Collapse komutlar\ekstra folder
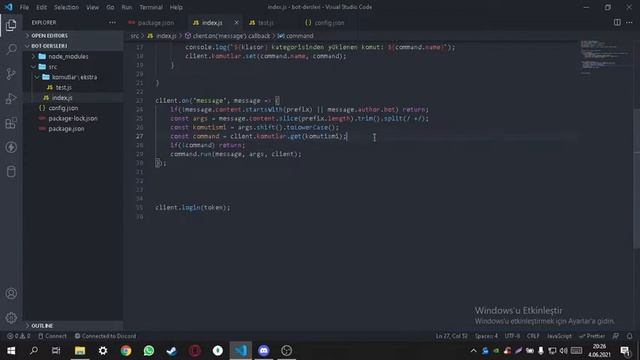Viewport: 640px width, 360px height. click(74, 77)
